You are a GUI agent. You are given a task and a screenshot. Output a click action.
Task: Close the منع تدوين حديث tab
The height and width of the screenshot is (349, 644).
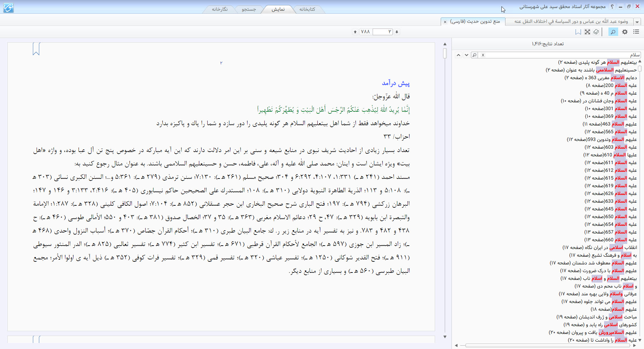click(445, 22)
